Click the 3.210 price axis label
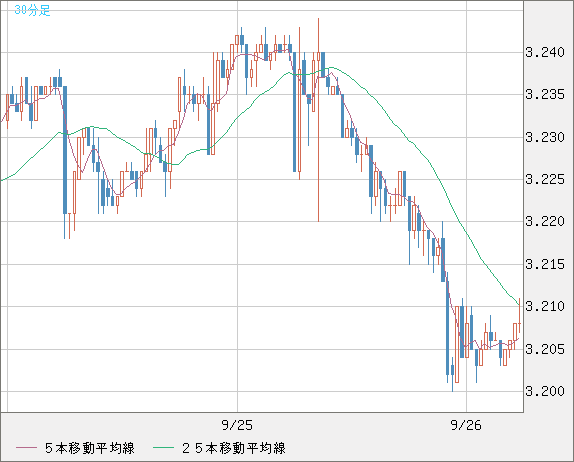Image resolution: width=574 pixels, height=462 pixels. coord(545,306)
